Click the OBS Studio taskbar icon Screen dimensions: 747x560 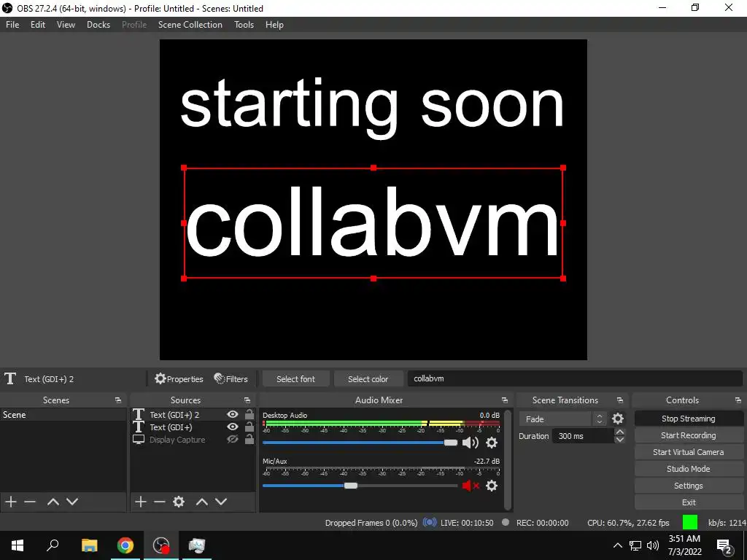pyautogui.click(x=161, y=545)
